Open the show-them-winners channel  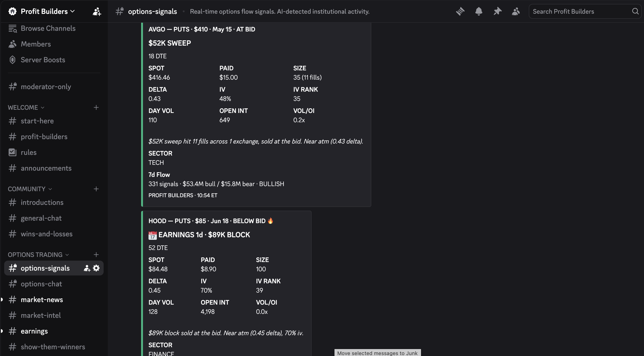click(54, 347)
